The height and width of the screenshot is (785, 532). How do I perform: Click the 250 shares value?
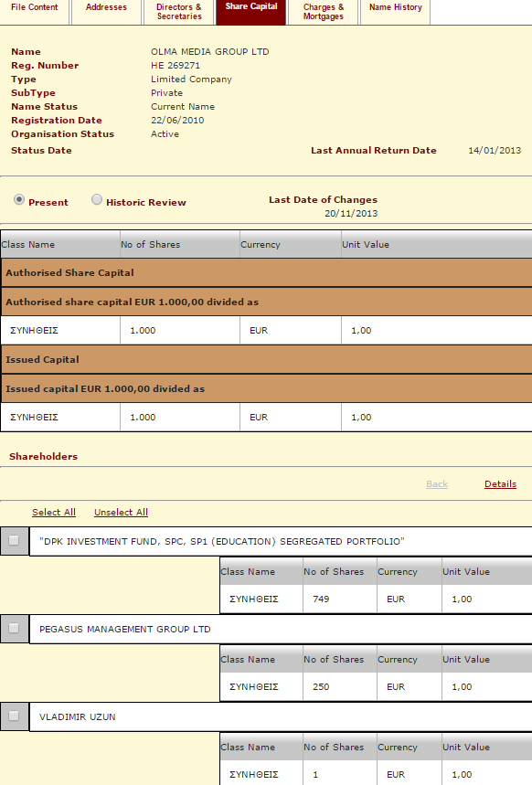(x=321, y=686)
